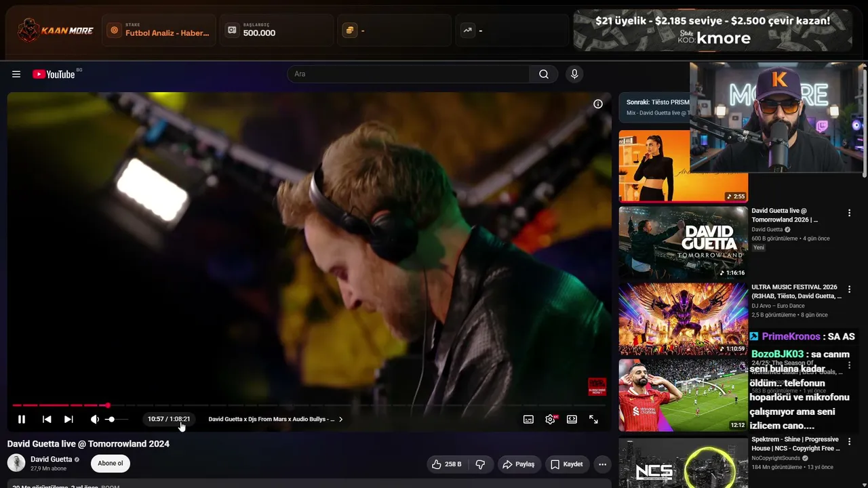Viewport: 868px width, 488px height.
Task: Click the PrimeKronos chat message
Action: pos(802,337)
